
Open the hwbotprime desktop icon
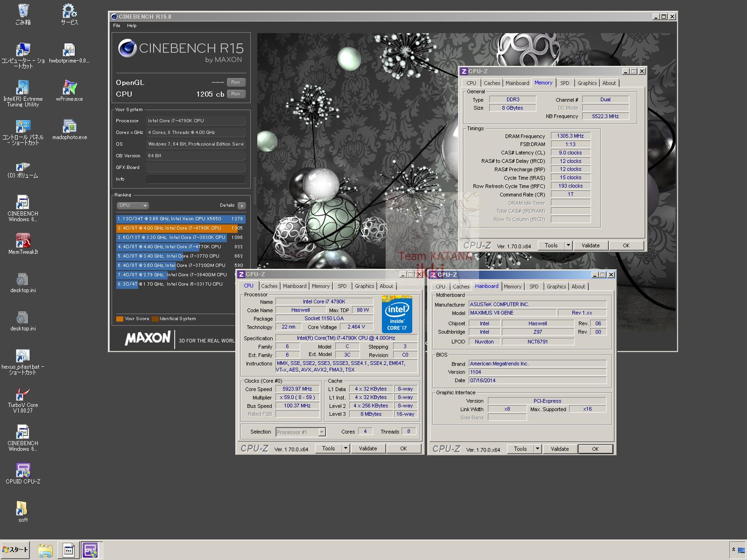tap(69, 52)
